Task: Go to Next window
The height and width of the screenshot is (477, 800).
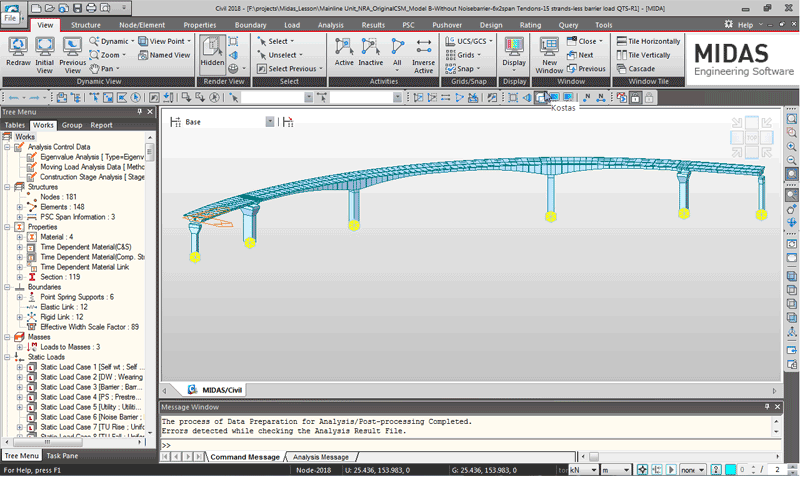Action: pyautogui.click(x=580, y=55)
